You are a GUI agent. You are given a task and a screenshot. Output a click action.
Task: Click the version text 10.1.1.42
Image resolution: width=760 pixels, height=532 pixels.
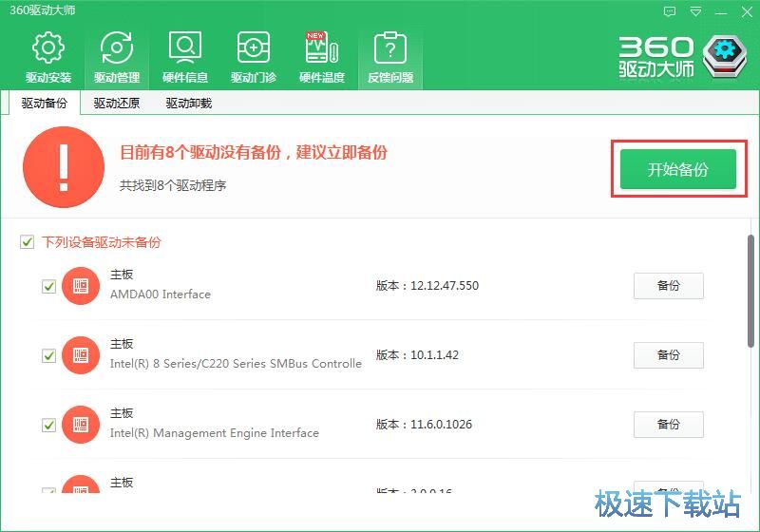tap(434, 355)
